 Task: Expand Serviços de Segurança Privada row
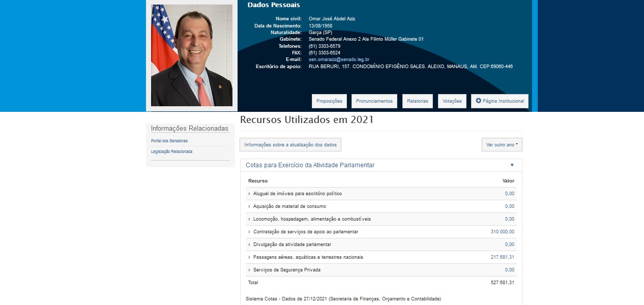pos(286,270)
